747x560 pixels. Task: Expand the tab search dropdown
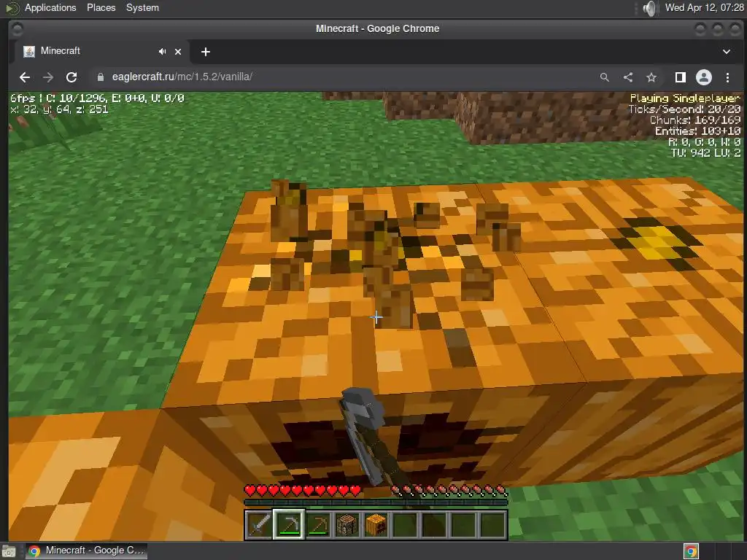(x=727, y=52)
